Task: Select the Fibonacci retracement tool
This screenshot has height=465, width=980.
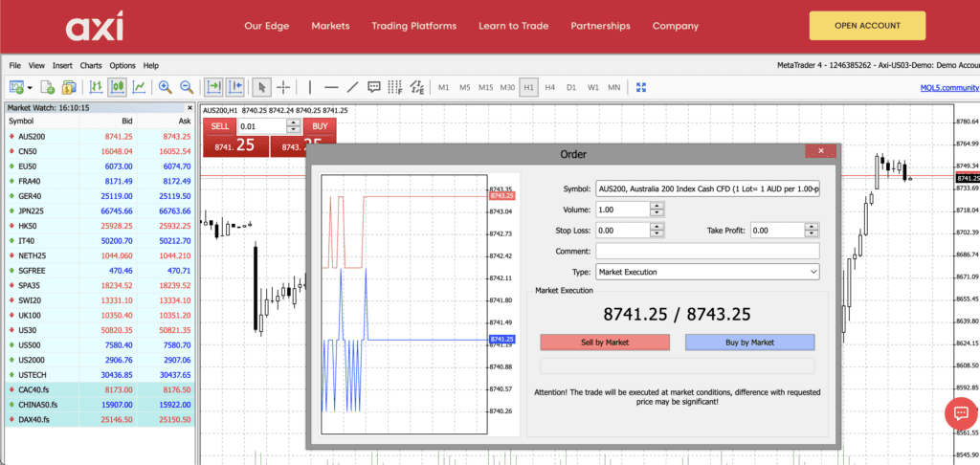Action: pos(395,87)
